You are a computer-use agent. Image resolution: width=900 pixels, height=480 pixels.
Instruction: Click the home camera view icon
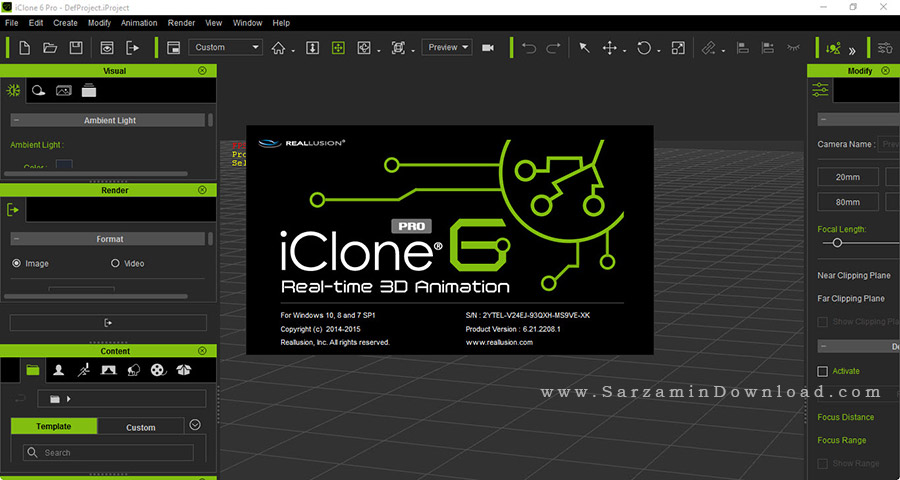(x=278, y=48)
